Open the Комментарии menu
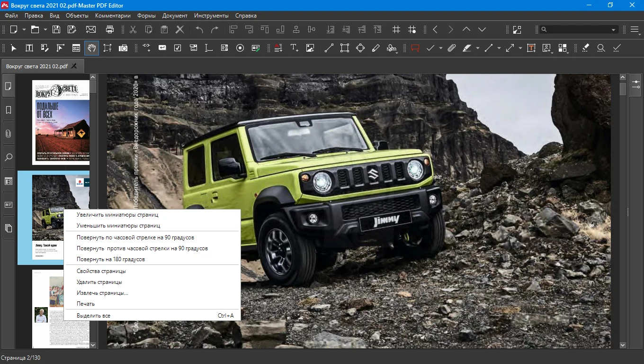 113,16
